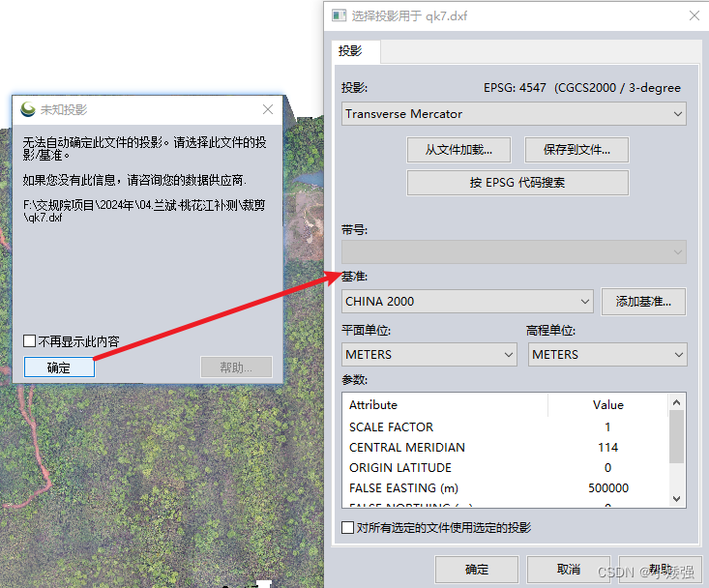
Task: Check the 不再显示此内容 checkbox
Action: [29, 340]
